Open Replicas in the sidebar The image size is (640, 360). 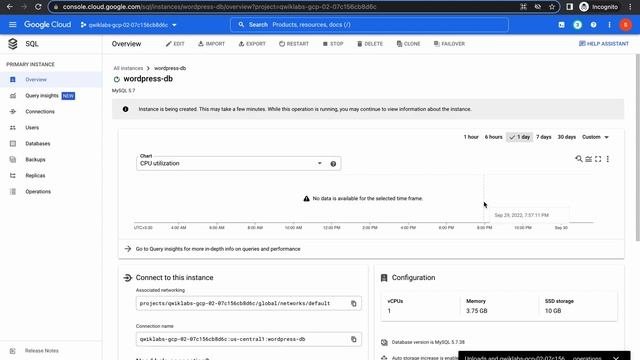click(x=51, y=176)
